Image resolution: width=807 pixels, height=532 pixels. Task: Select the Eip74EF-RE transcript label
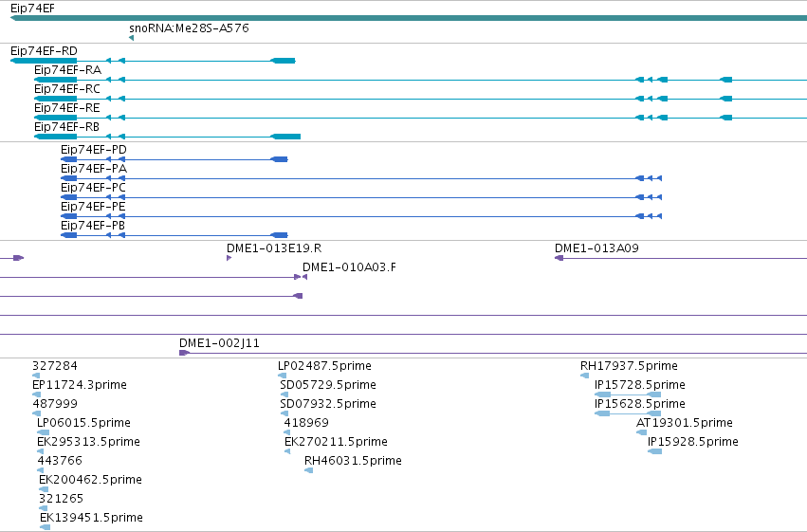(x=67, y=108)
